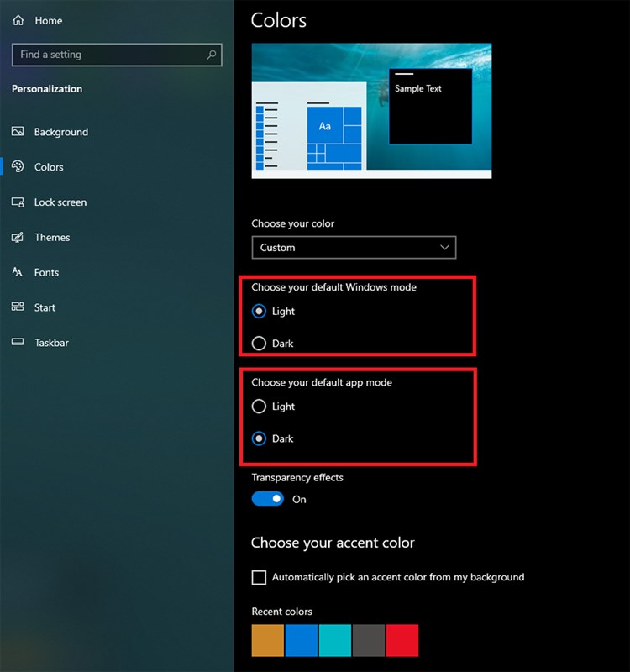630x672 pixels.
Task: Click the color preview thumbnail image
Action: point(371,111)
